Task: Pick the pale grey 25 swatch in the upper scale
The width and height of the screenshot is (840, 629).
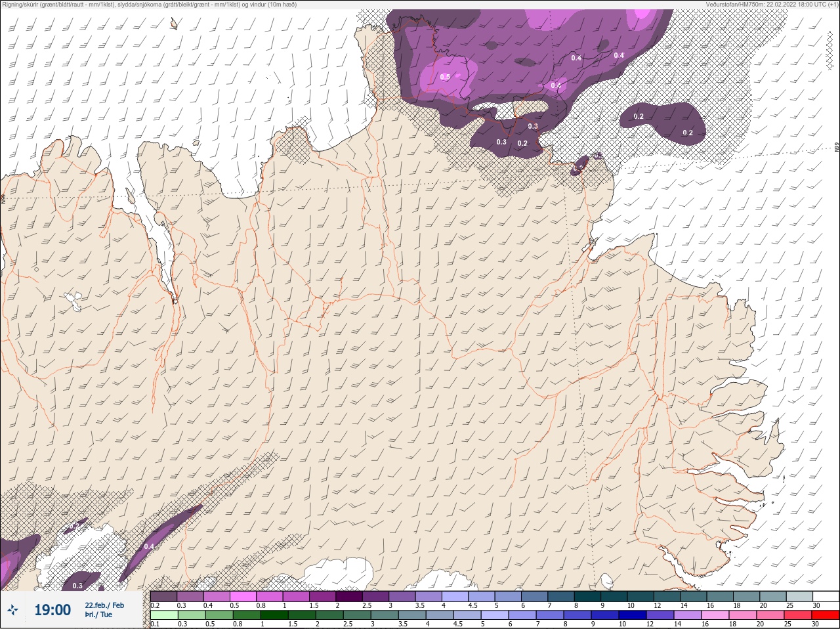Action: pyautogui.click(x=799, y=596)
